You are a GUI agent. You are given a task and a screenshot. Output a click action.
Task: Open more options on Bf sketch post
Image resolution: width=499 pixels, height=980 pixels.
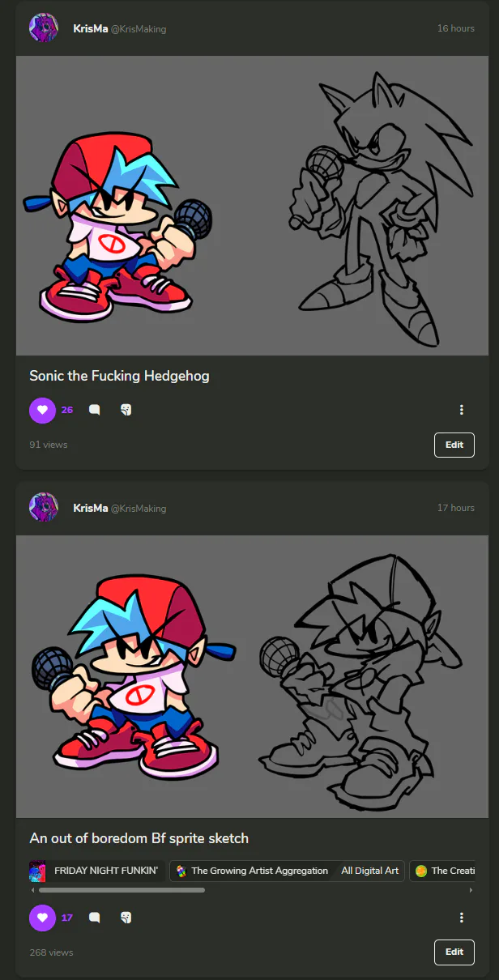point(461,918)
